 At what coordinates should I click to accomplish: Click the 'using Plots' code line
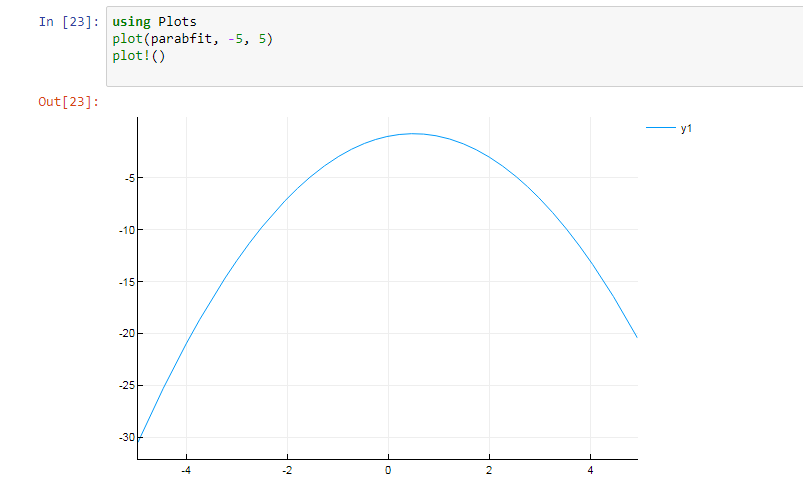pyautogui.click(x=154, y=22)
